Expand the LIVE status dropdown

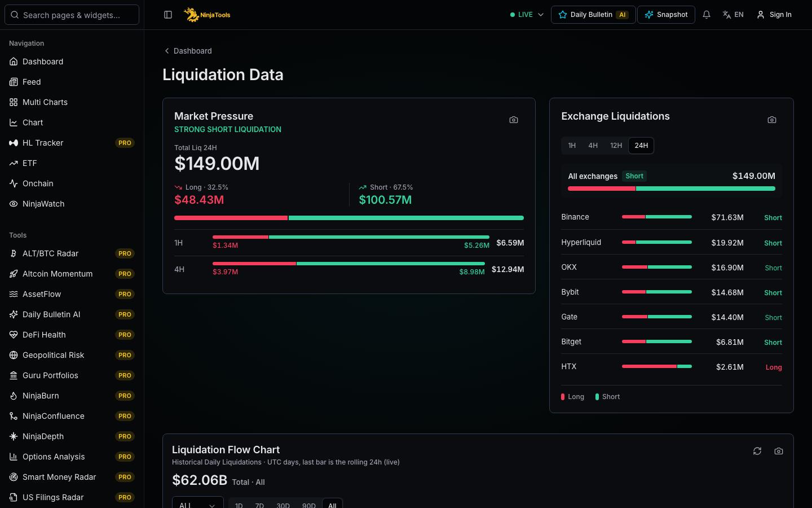tap(527, 15)
